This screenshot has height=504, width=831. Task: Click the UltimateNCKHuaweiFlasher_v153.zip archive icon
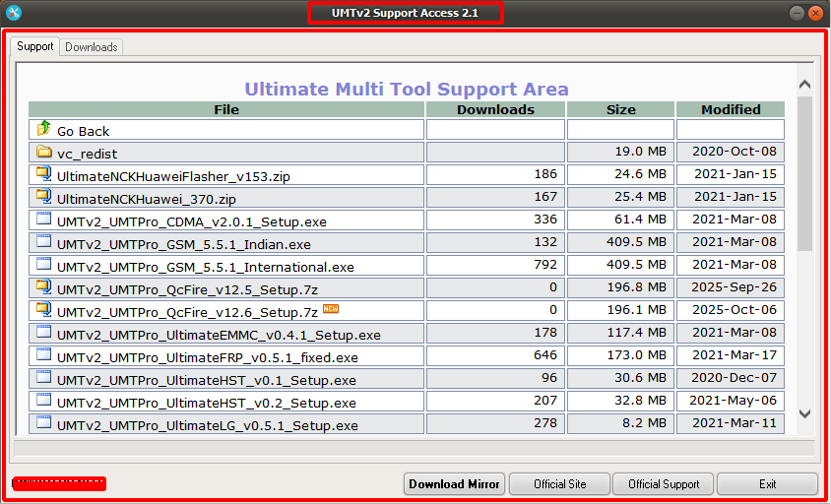pyautogui.click(x=43, y=175)
